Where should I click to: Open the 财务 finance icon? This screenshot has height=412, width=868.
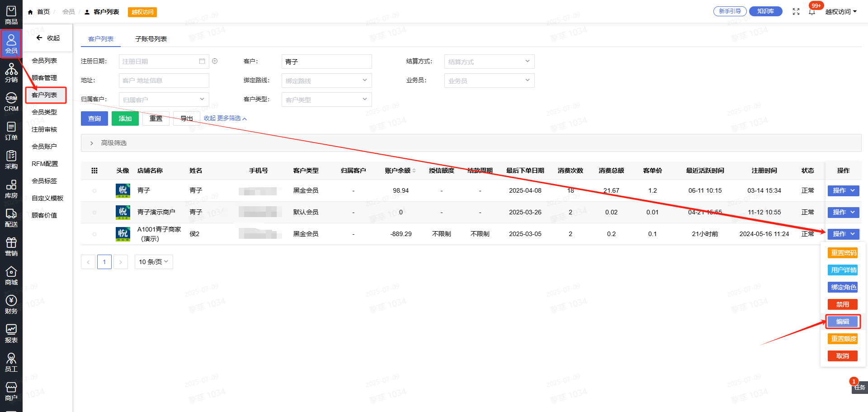pos(11,304)
